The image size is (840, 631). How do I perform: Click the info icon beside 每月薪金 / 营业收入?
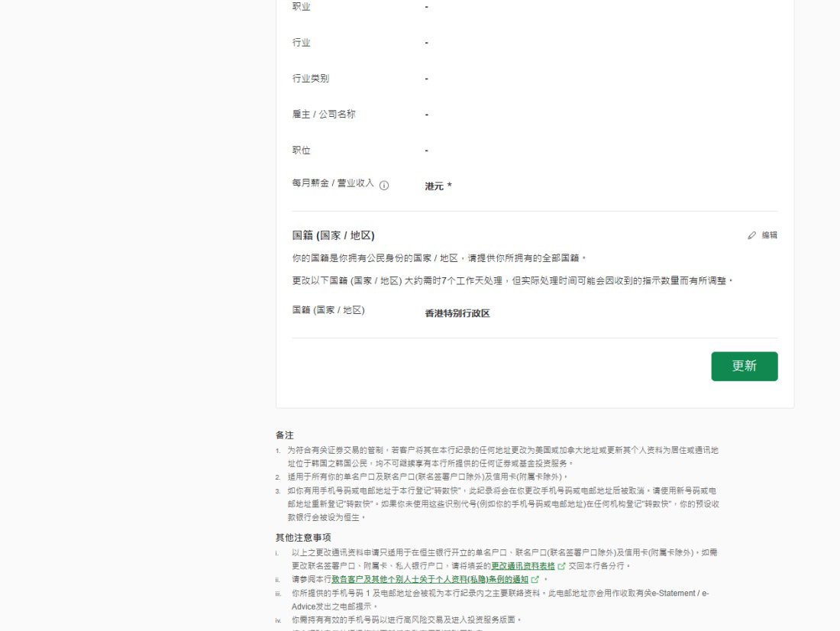(x=384, y=186)
